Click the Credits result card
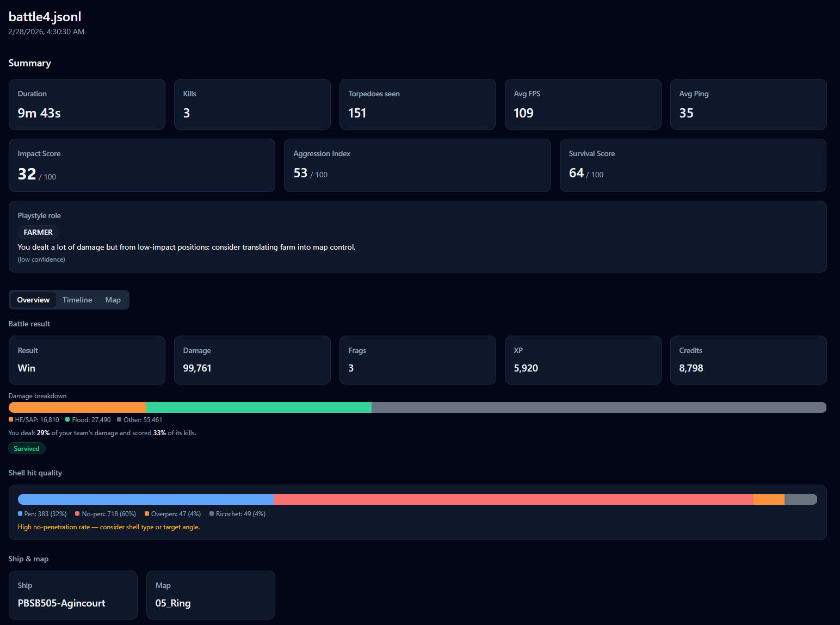 coord(748,360)
